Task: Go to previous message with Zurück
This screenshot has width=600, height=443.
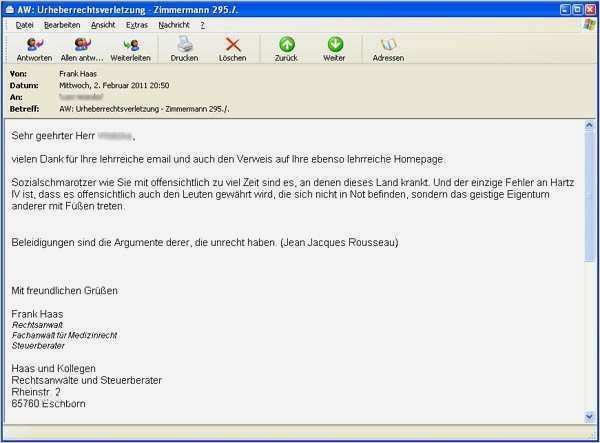Action: click(286, 49)
